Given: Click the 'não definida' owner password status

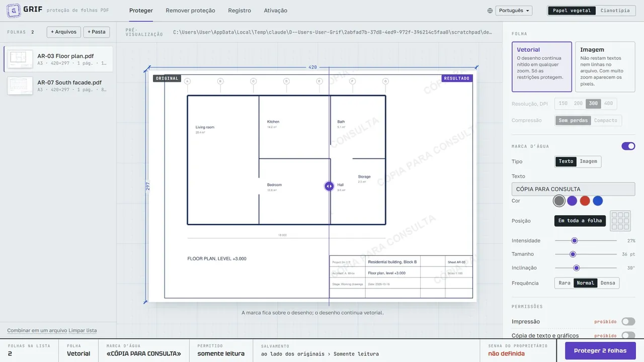Looking at the screenshot, I should [x=506, y=353].
